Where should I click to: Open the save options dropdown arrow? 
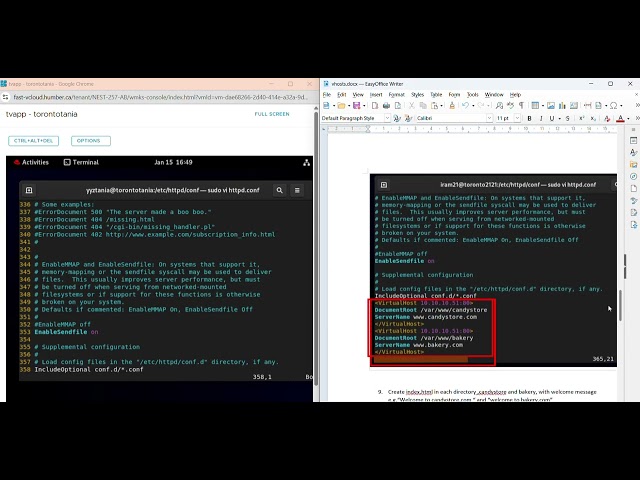[364, 106]
